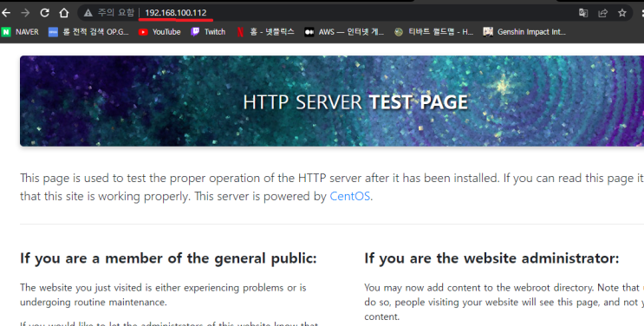Click heading "If you are the website administrator:"
Viewport: 644px width, 326px height.
[491, 258]
